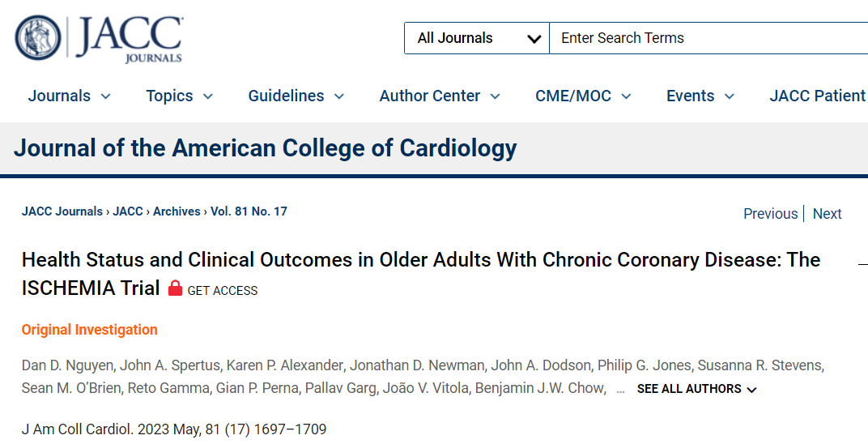Open the Author Center menu
The image size is (868, 444).
(x=440, y=96)
